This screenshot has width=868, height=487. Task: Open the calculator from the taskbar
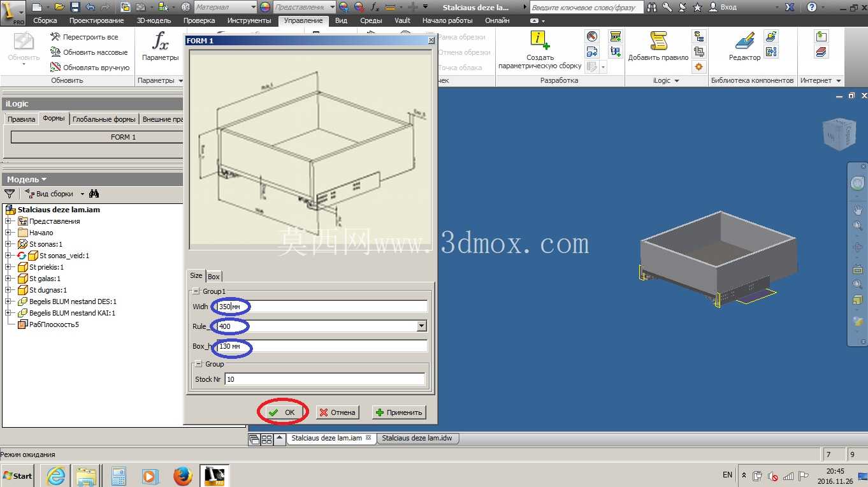(119, 476)
